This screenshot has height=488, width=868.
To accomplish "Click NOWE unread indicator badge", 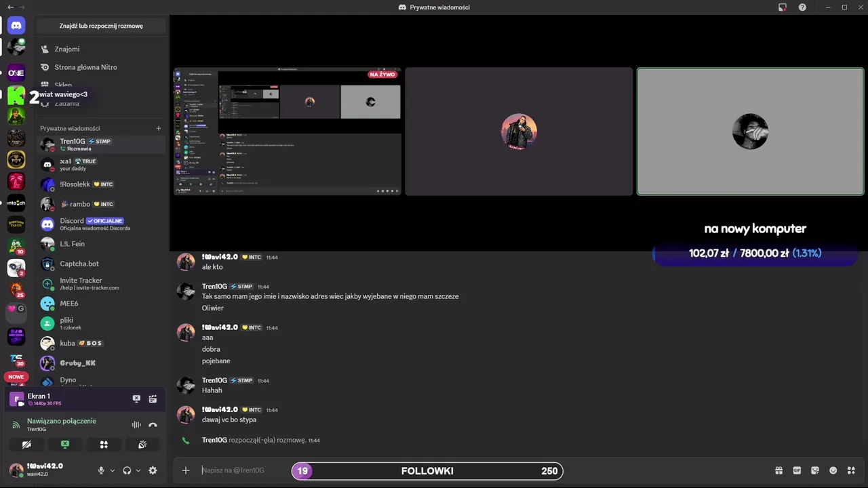I will [16, 377].
